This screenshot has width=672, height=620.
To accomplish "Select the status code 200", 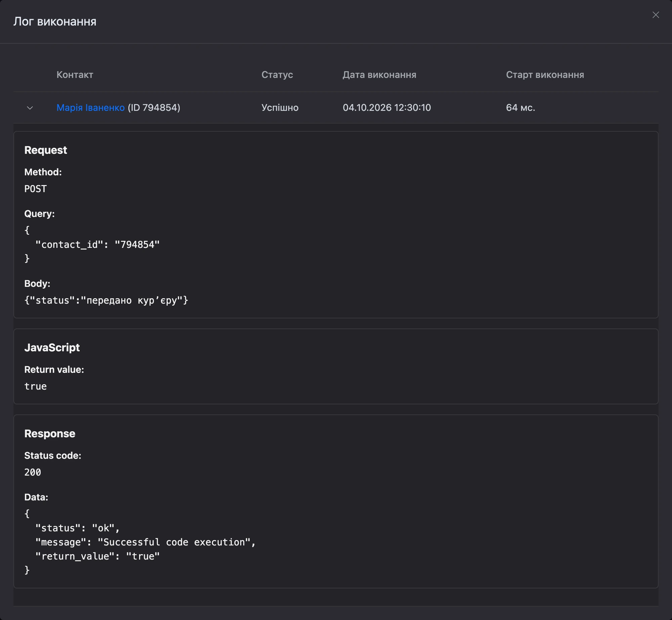I will point(33,472).
